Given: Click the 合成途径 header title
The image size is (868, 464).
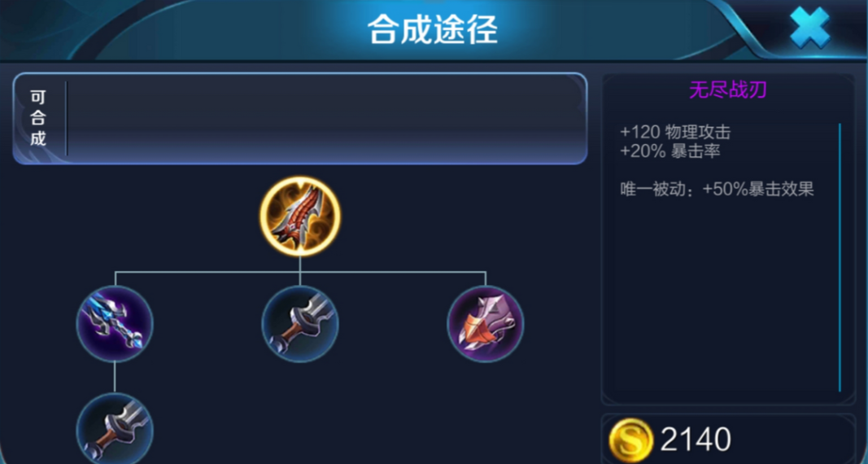Looking at the screenshot, I should pyautogui.click(x=433, y=32).
